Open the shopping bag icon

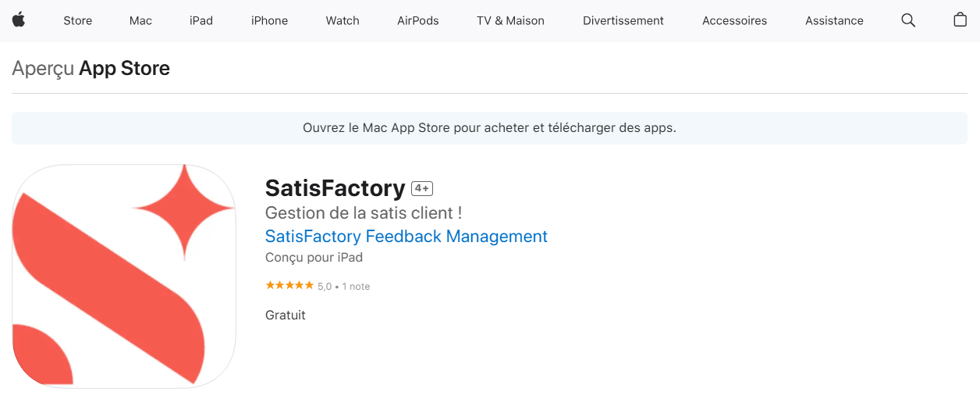tap(960, 20)
